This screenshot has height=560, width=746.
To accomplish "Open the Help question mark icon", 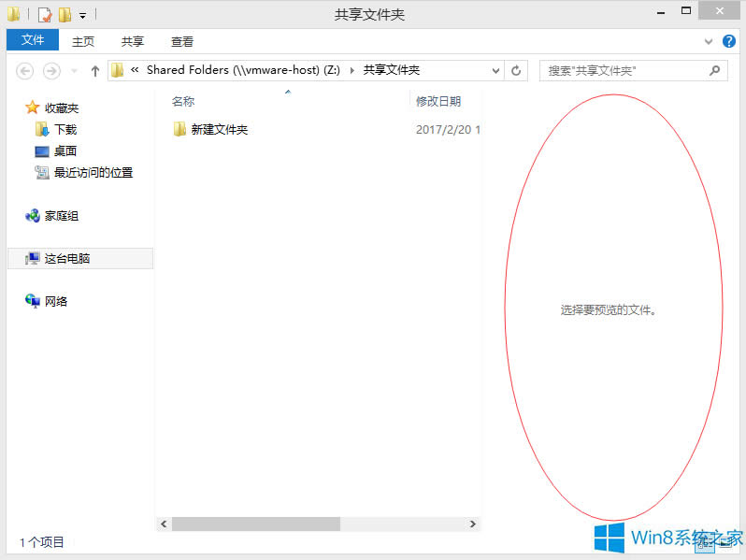I will pos(729,41).
